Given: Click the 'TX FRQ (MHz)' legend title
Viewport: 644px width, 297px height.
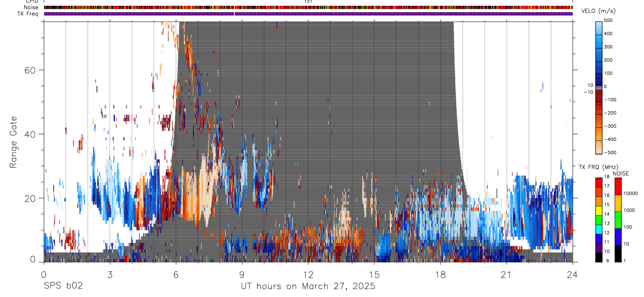Looking at the screenshot, I should click(x=598, y=167).
